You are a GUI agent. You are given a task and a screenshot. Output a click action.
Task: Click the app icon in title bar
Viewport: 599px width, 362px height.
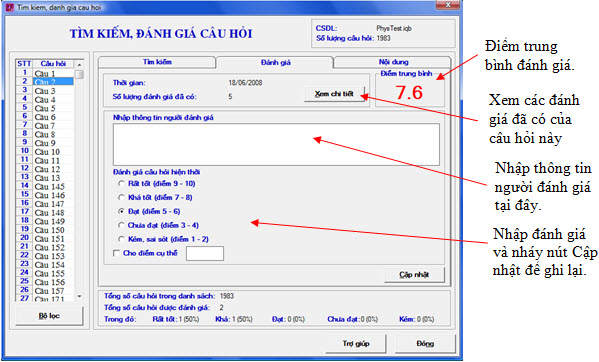(10, 7)
